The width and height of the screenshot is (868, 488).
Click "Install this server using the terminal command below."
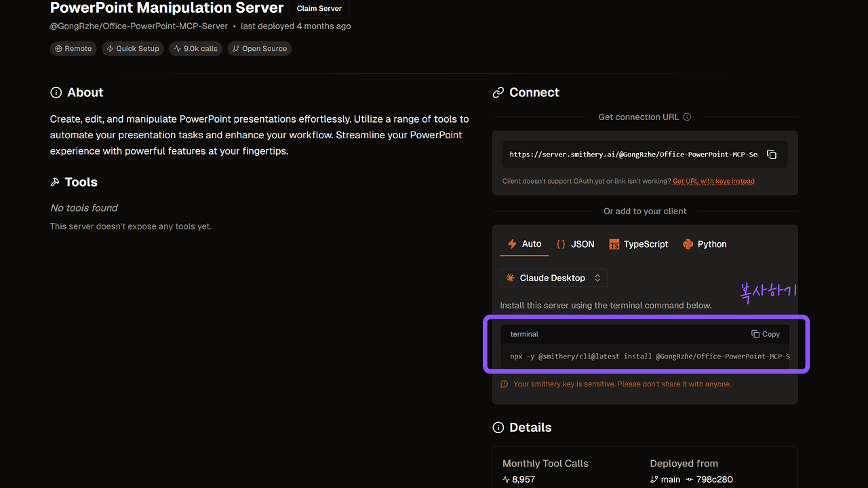coord(606,306)
